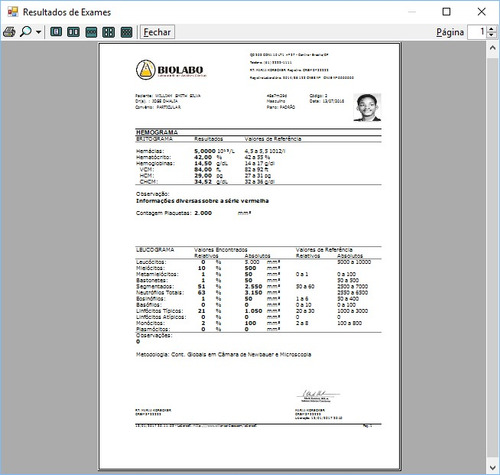Click the Segmentados row label
The image size is (500, 475).
[155, 287]
